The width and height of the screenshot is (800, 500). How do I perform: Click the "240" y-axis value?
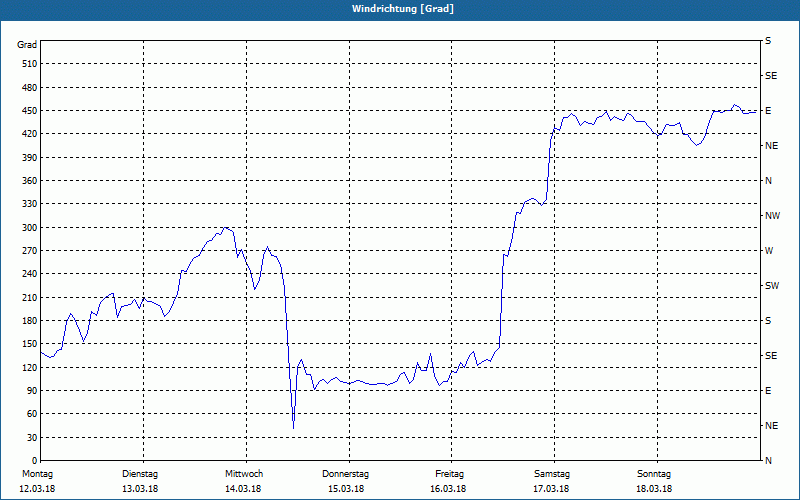click(30, 274)
